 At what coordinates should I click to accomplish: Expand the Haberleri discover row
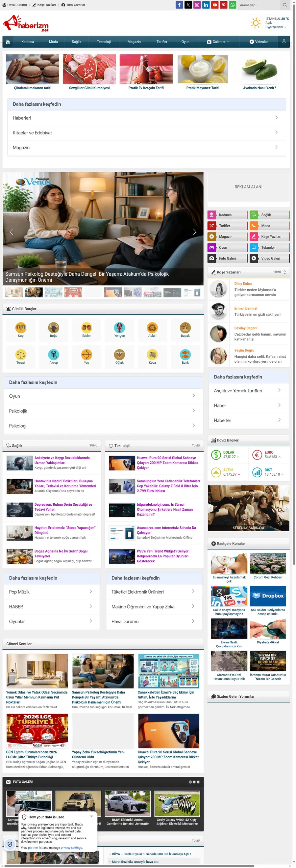pyautogui.click(x=146, y=118)
